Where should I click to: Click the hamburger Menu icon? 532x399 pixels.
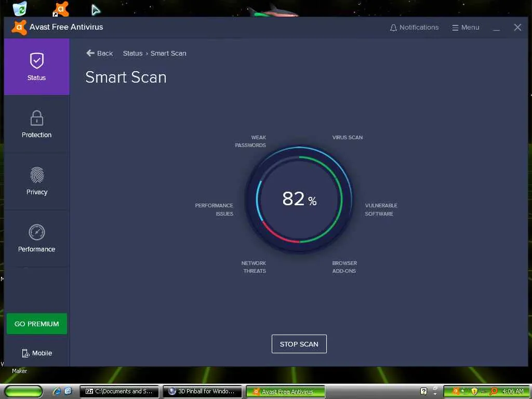coord(455,28)
